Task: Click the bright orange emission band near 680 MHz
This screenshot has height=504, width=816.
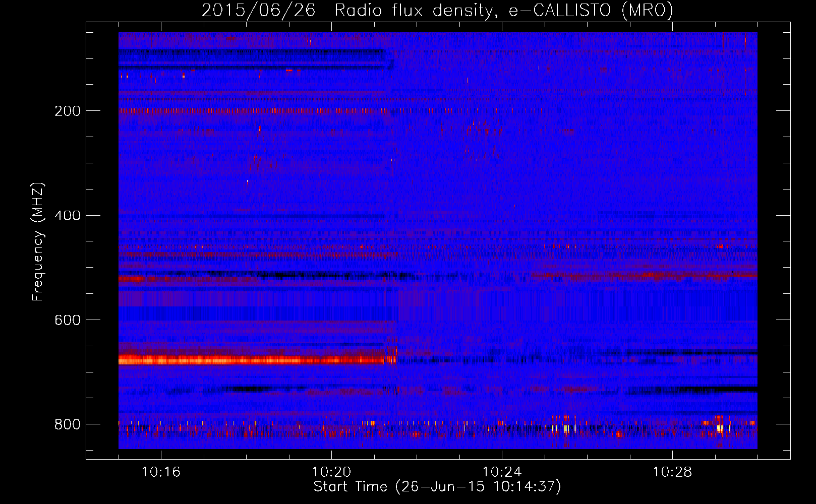Action: tap(257, 360)
